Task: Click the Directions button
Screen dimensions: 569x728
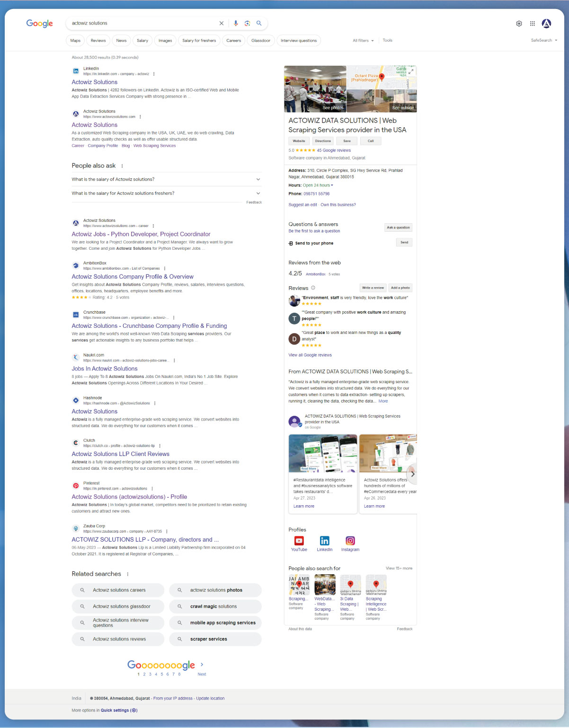Action: [x=323, y=141]
